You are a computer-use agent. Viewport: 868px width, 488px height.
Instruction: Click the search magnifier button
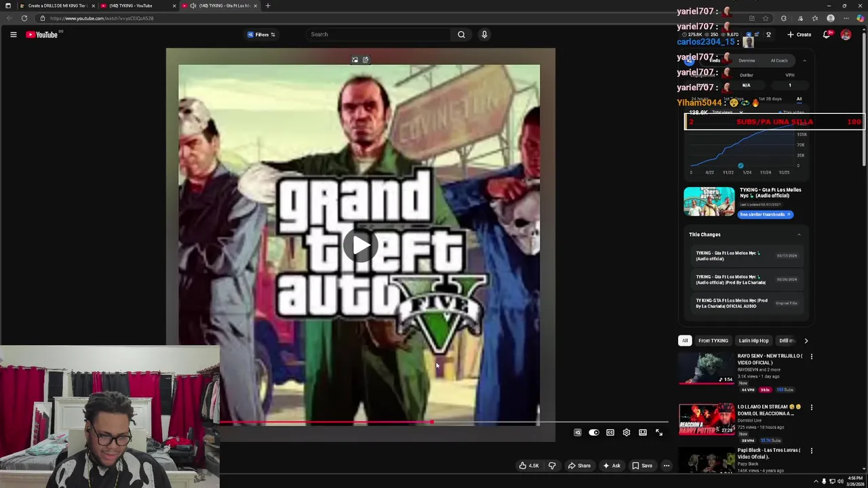pos(461,35)
